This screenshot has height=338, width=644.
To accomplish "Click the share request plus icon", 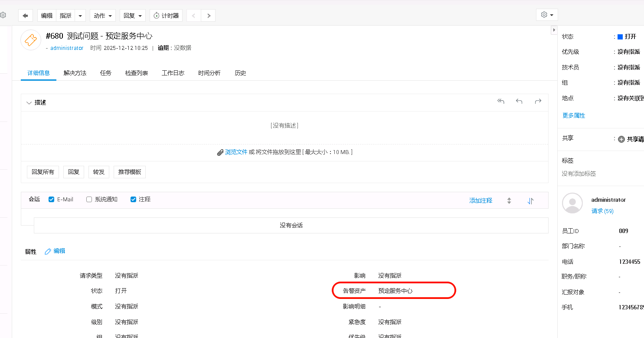I will (x=621, y=139).
